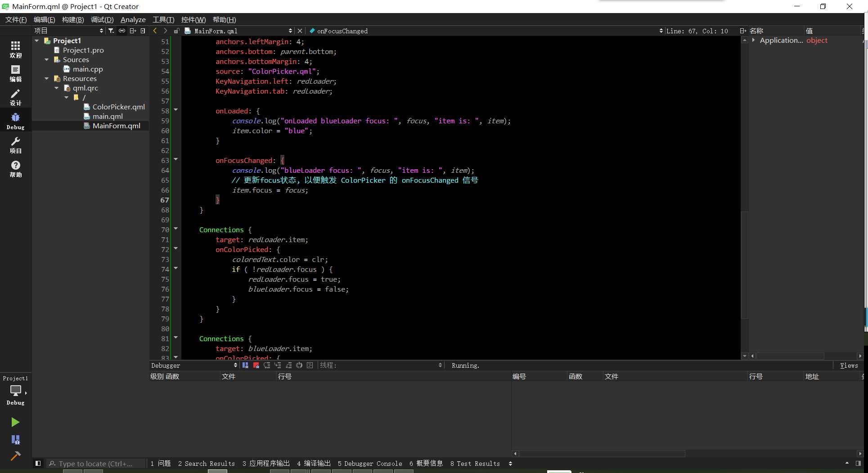The image size is (868, 473).
Task: Open the 项目 view selector dropdown
Action: click(69, 31)
